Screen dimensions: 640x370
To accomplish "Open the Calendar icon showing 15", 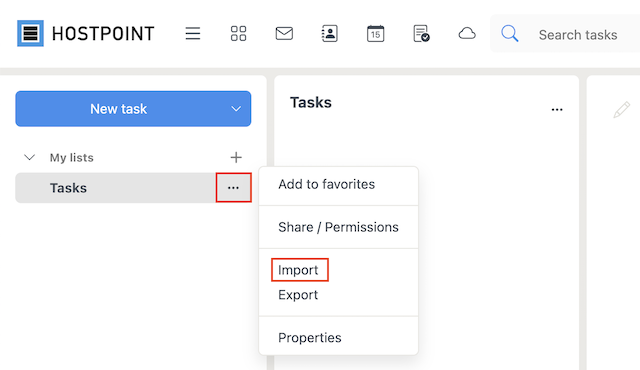I will pos(376,33).
